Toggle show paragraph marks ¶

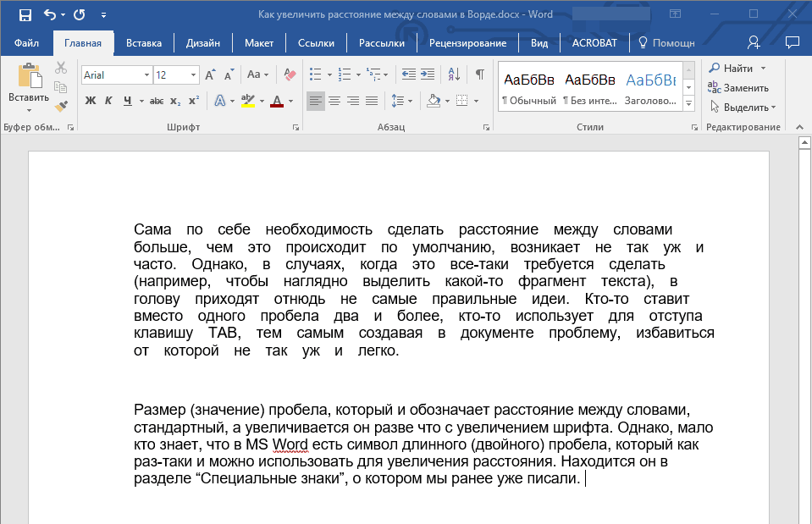[480, 75]
